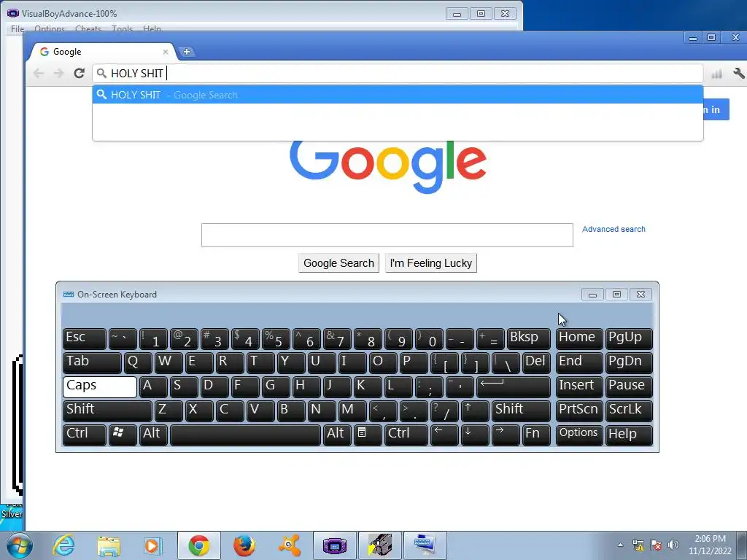
Task: Toggle the Caps lock key on keyboard
Action: click(100, 386)
